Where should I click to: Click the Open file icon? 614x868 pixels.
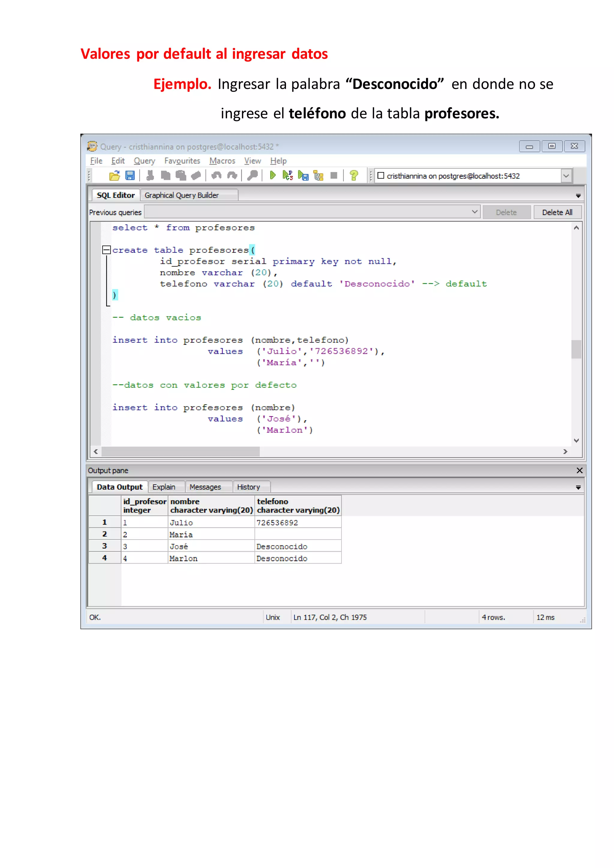click(x=114, y=176)
